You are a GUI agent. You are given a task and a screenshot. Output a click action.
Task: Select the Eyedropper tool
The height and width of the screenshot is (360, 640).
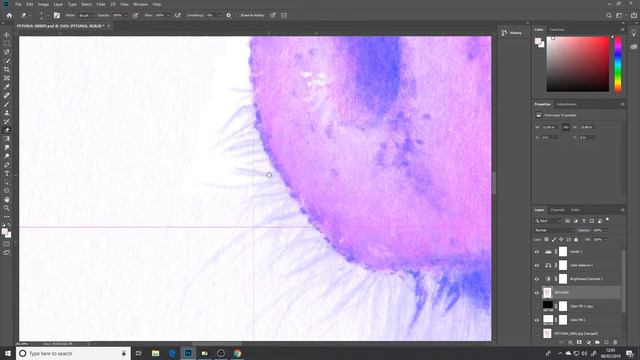click(7, 87)
